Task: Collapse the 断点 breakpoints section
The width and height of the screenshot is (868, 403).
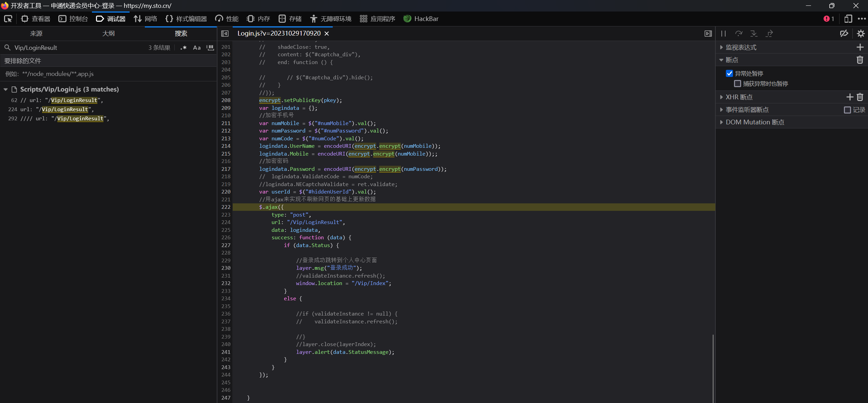Action: (721, 60)
